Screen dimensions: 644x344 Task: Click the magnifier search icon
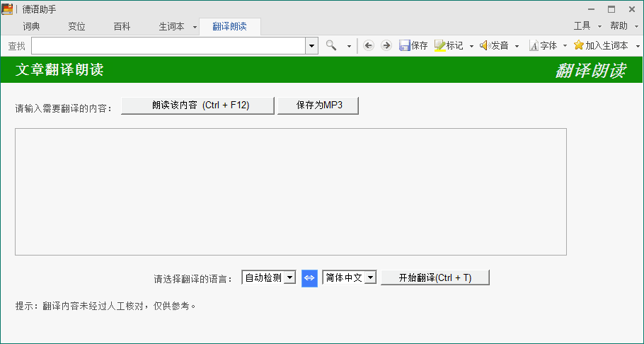[331, 45]
